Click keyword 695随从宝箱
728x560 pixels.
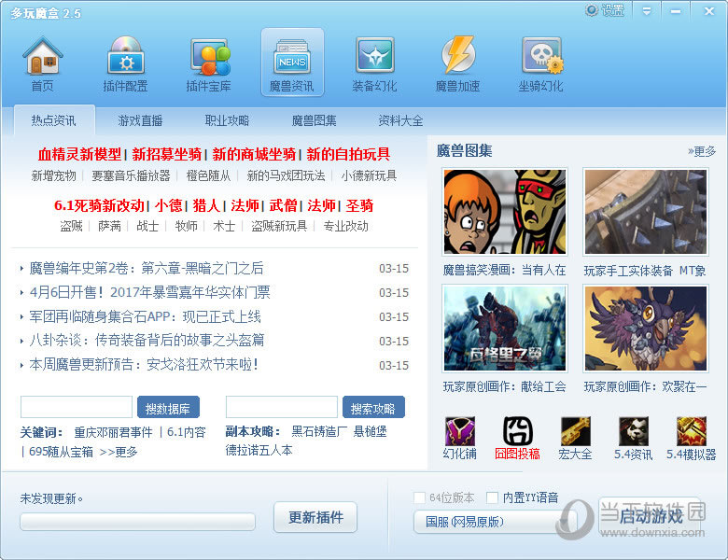[61, 452]
